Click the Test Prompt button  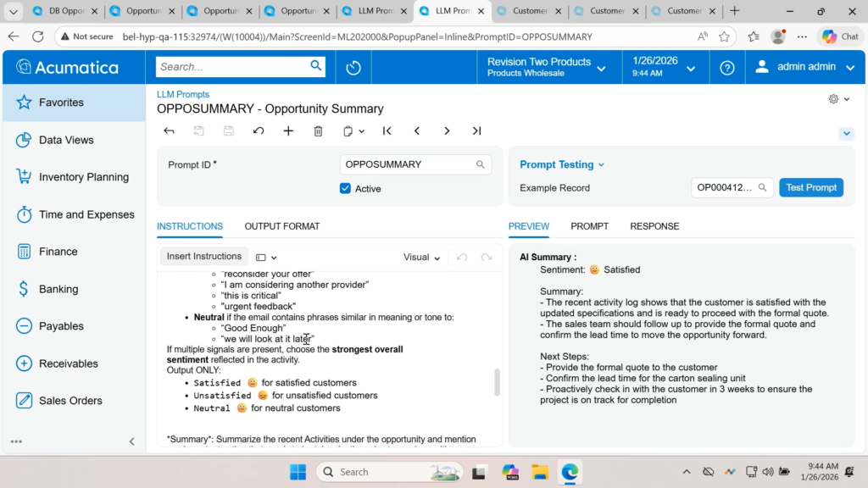coord(810,188)
